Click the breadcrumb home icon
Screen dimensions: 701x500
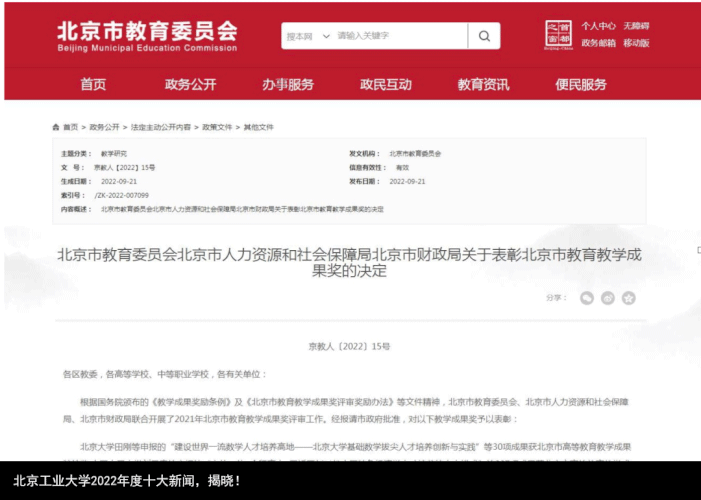pos(56,127)
